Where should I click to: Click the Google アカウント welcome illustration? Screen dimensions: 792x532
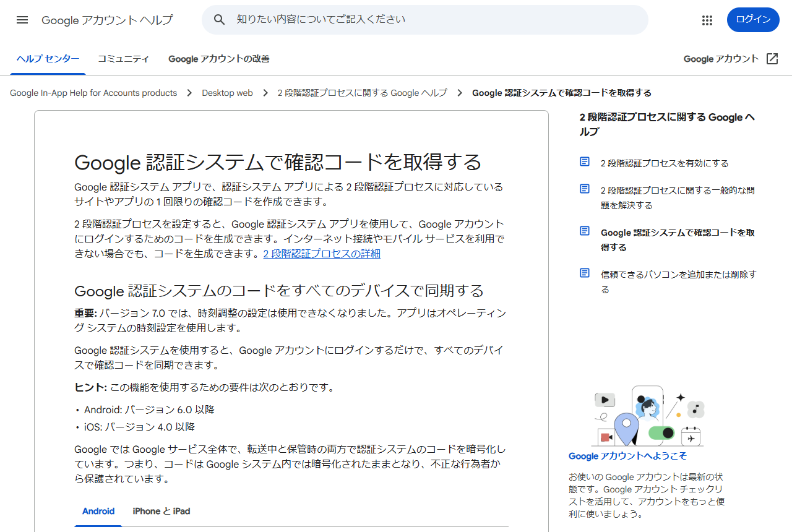click(x=648, y=416)
